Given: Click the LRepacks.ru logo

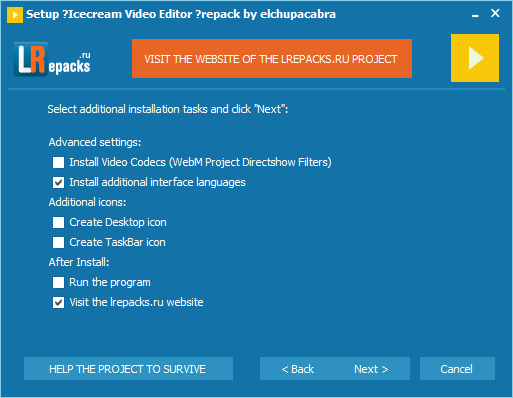Looking at the screenshot, I should pyautogui.click(x=52, y=59).
